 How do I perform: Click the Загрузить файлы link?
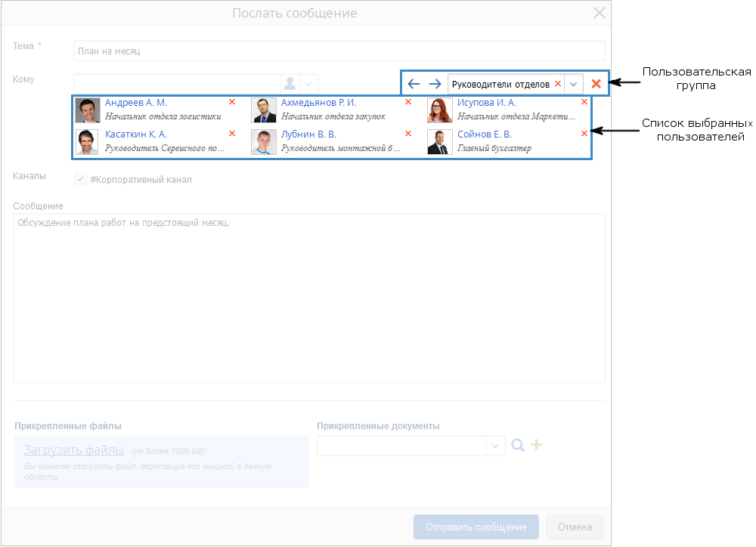[x=74, y=450]
